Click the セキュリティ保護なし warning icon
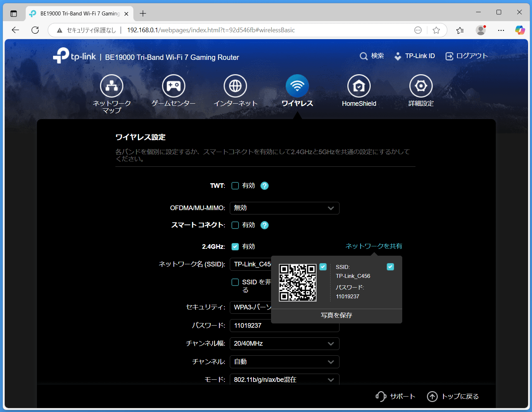 [60, 30]
